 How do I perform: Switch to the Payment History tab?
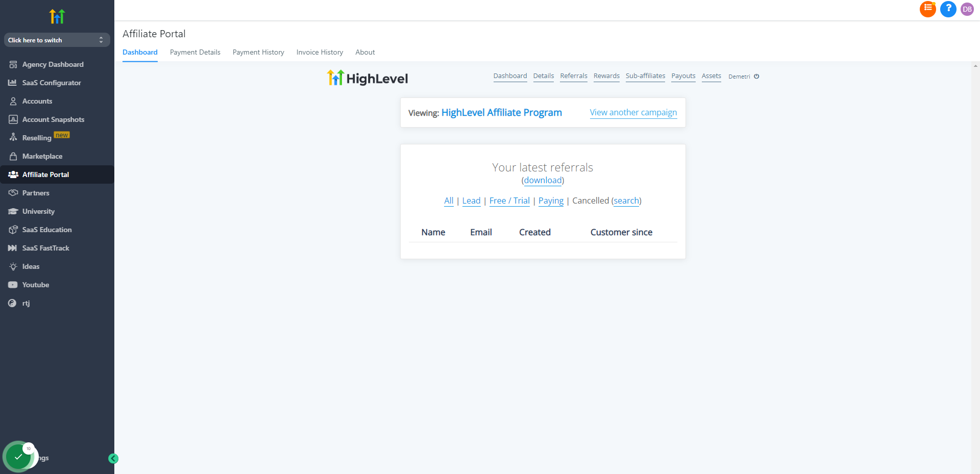click(x=258, y=52)
